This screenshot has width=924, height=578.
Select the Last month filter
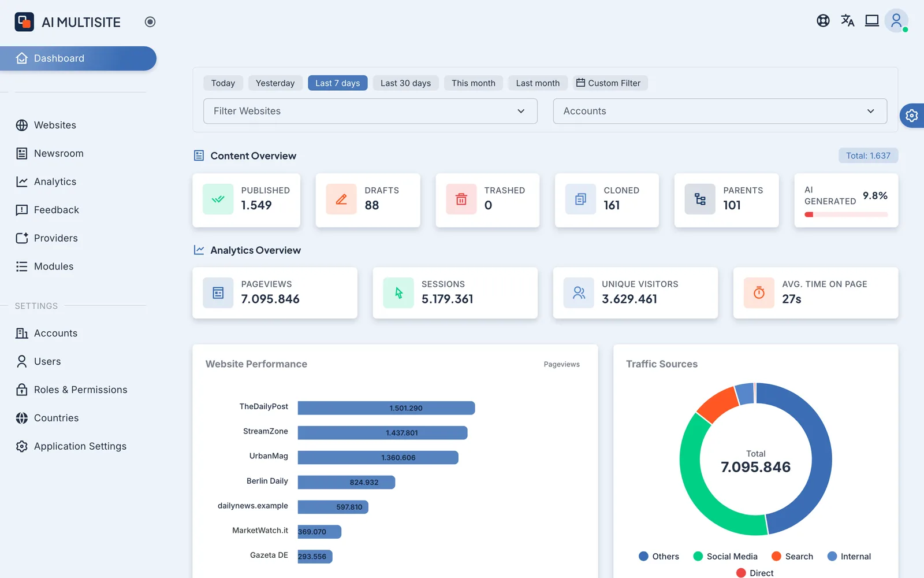click(538, 83)
